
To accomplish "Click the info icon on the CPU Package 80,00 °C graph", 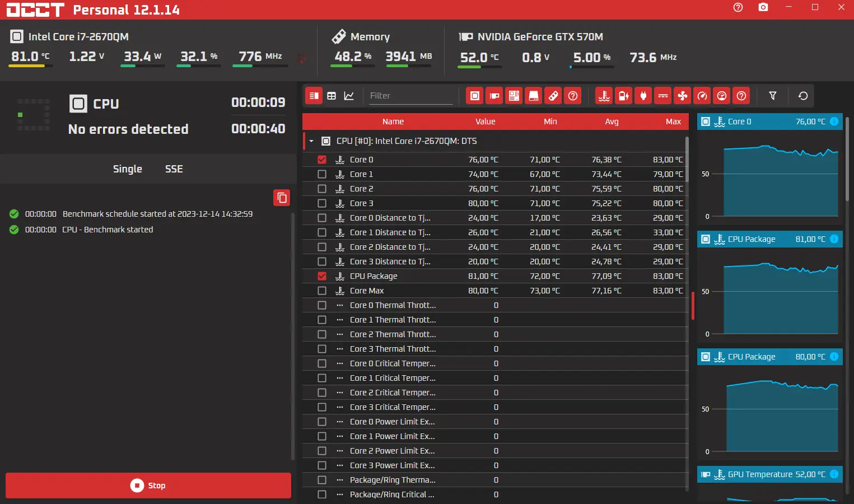I will coord(834,357).
